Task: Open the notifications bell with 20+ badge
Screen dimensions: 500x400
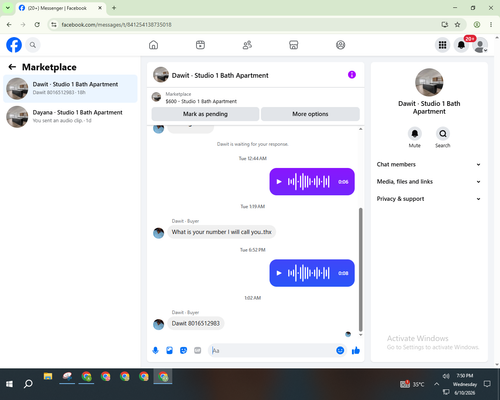Action: click(x=461, y=45)
